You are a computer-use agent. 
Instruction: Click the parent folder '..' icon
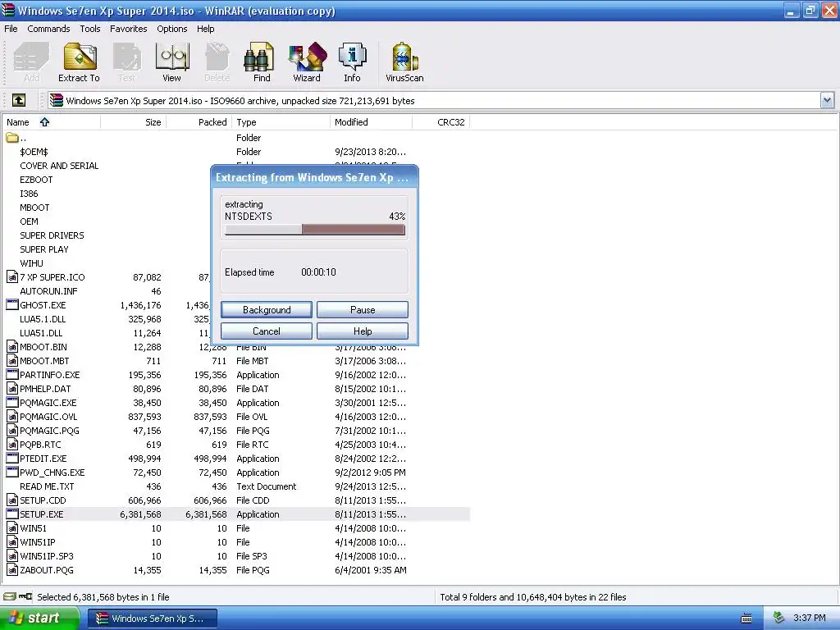pyautogui.click(x=12, y=138)
